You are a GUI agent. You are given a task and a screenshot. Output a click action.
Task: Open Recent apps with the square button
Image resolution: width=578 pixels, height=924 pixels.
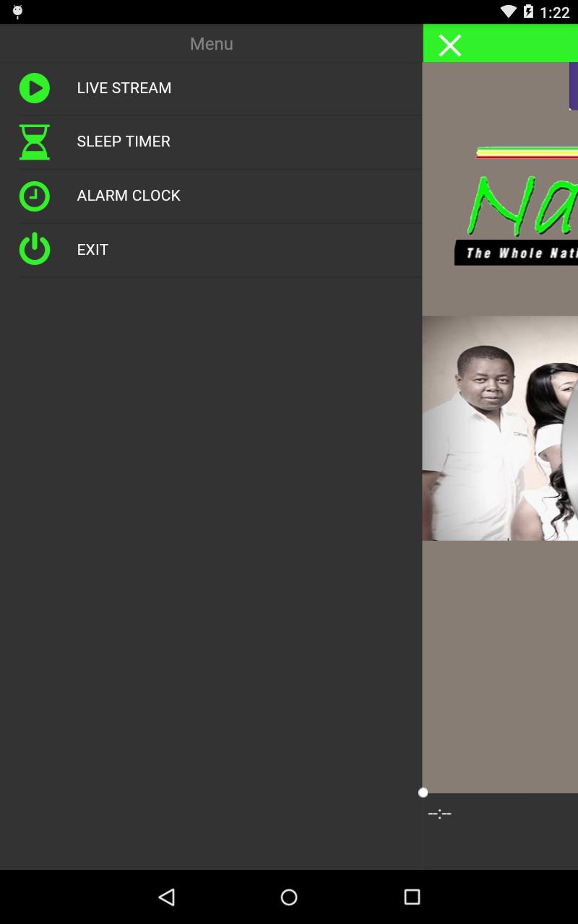coord(412,897)
